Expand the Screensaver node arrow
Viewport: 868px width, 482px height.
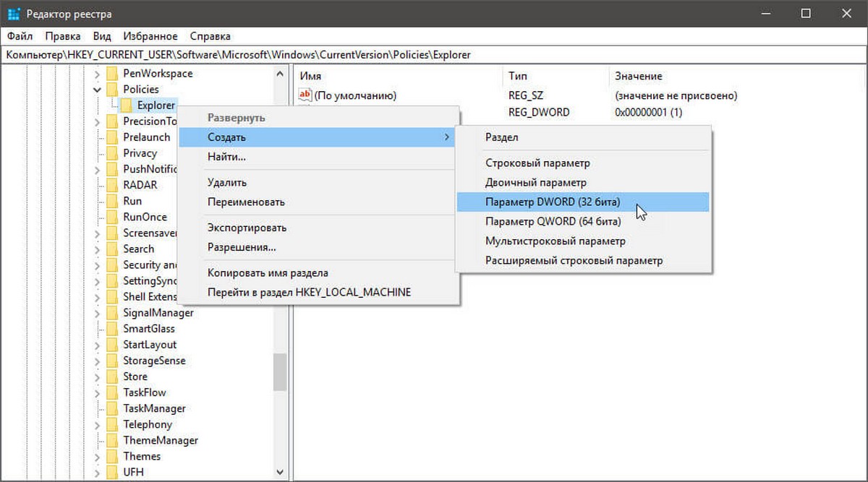pos(97,233)
